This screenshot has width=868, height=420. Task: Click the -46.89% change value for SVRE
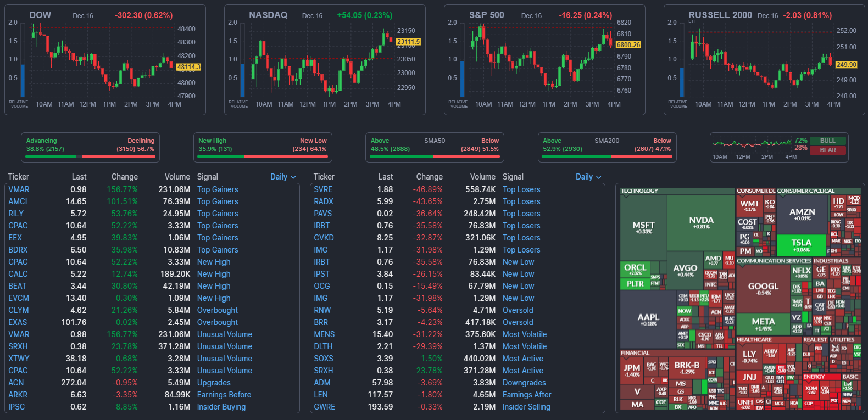[x=428, y=189]
